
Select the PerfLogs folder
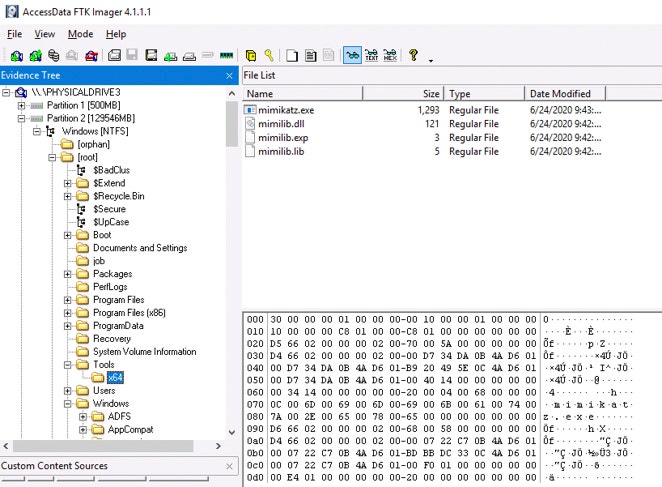coord(110,287)
